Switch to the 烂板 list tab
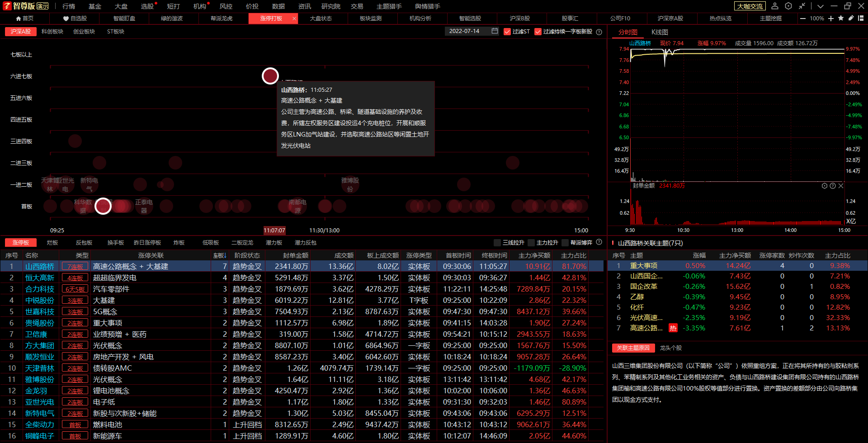This screenshot has height=443, width=868. click(x=52, y=243)
